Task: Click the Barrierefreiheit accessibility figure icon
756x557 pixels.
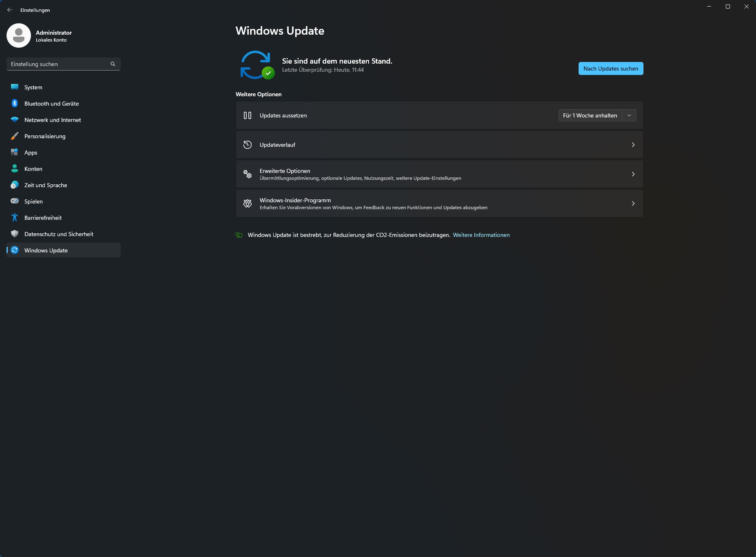Action: click(x=15, y=217)
